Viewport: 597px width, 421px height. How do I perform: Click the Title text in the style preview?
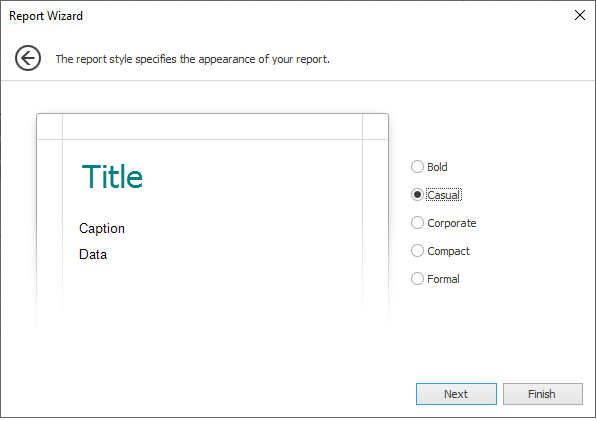pos(112,177)
